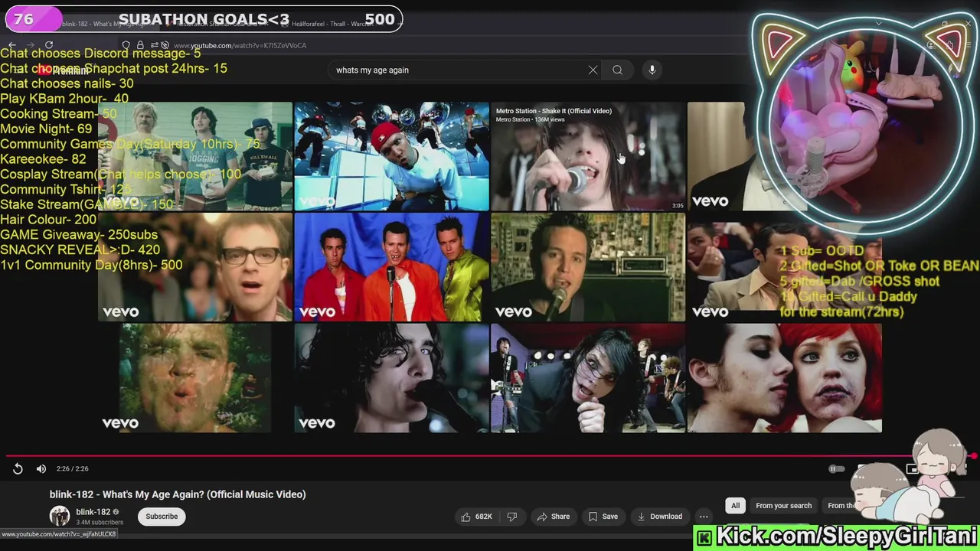Viewport: 980px width, 551px height.
Task: Open the Share dialog
Action: (x=553, y=517)
